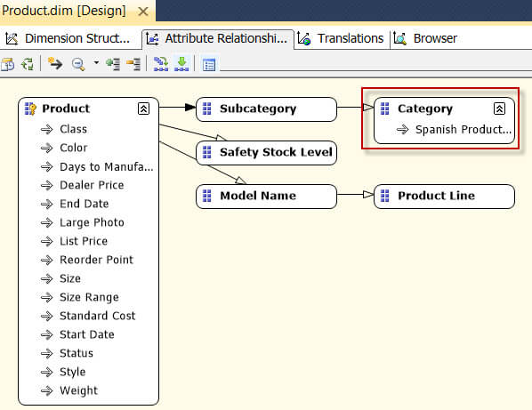Click the Safety Stock Level grid icon
This screenshot has height=410, width=532.
[x=207, y=152]
